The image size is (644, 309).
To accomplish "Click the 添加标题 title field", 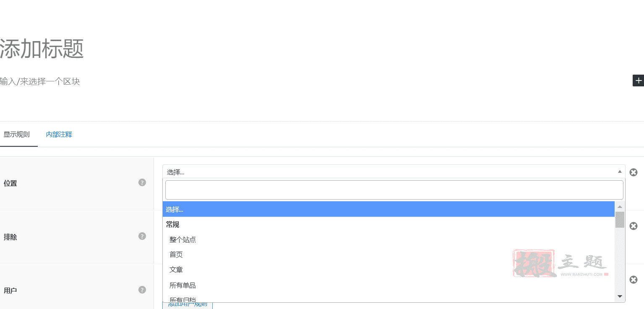I will (42, 49).
